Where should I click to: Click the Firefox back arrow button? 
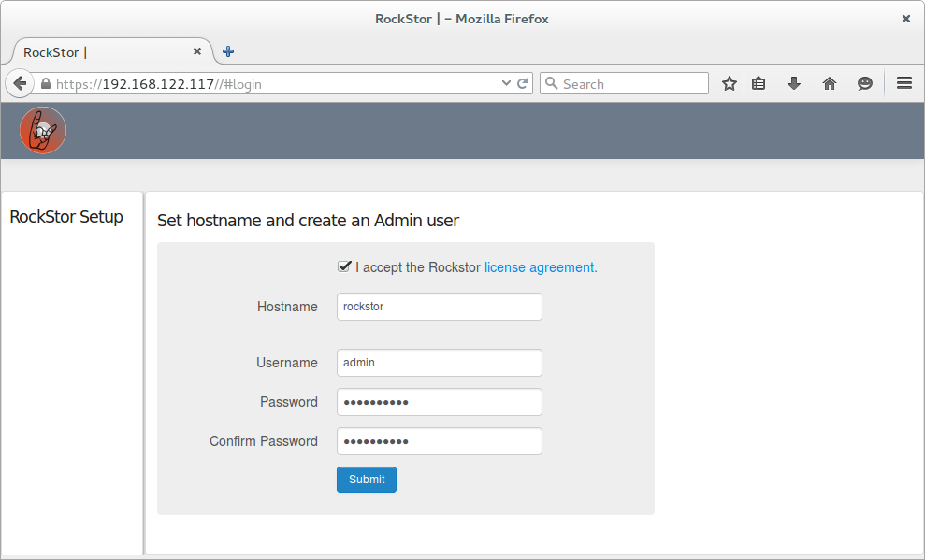[20, 84]
